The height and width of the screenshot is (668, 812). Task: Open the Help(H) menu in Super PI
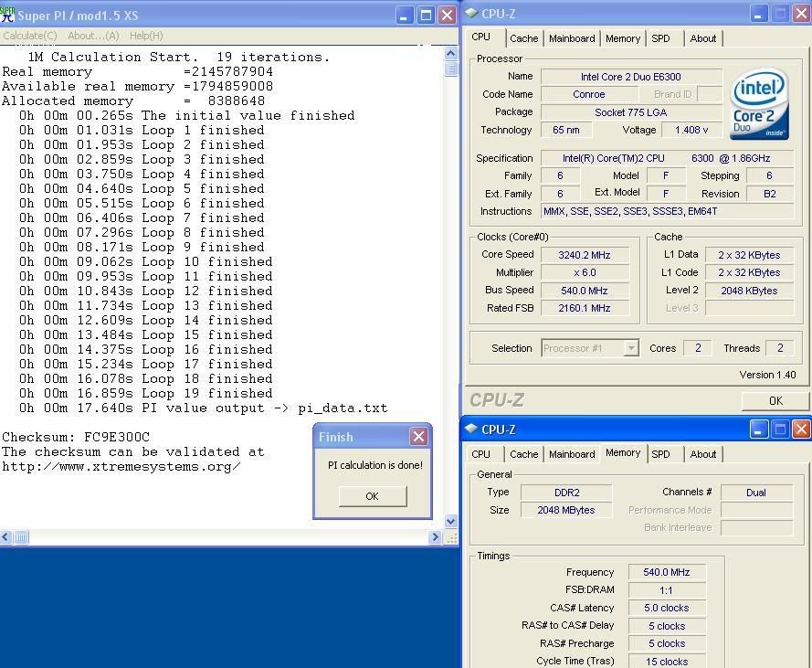(x=146, y=36)
